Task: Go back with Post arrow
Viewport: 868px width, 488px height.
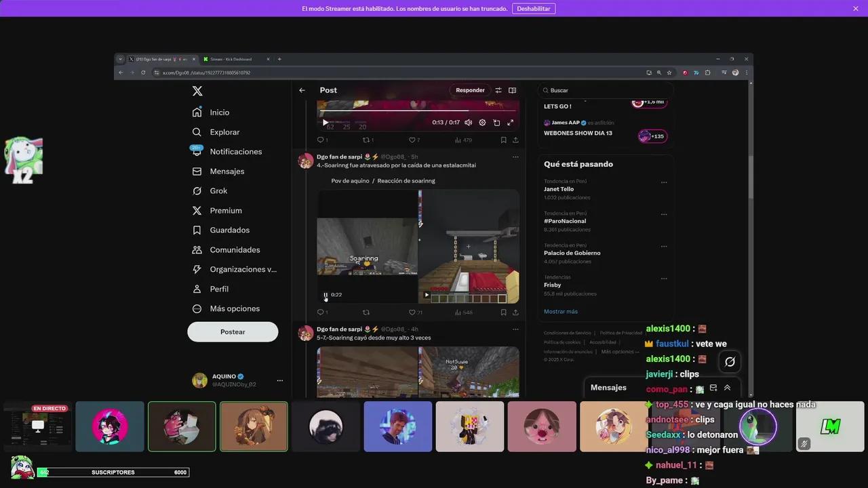Action: (302, 90)
